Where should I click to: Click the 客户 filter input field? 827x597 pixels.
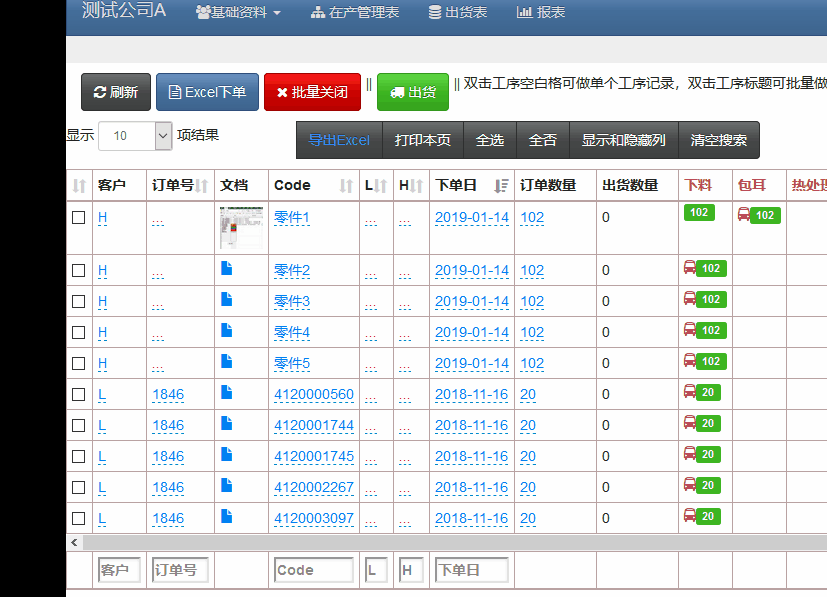click(x=119, y=570)
